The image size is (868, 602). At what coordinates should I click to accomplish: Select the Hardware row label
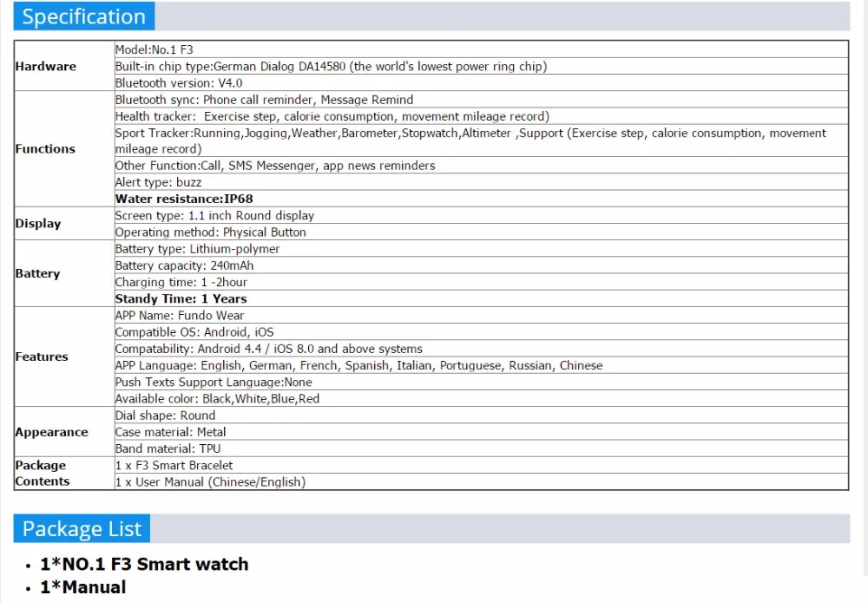pyautogui.click(x=46, y=67)
